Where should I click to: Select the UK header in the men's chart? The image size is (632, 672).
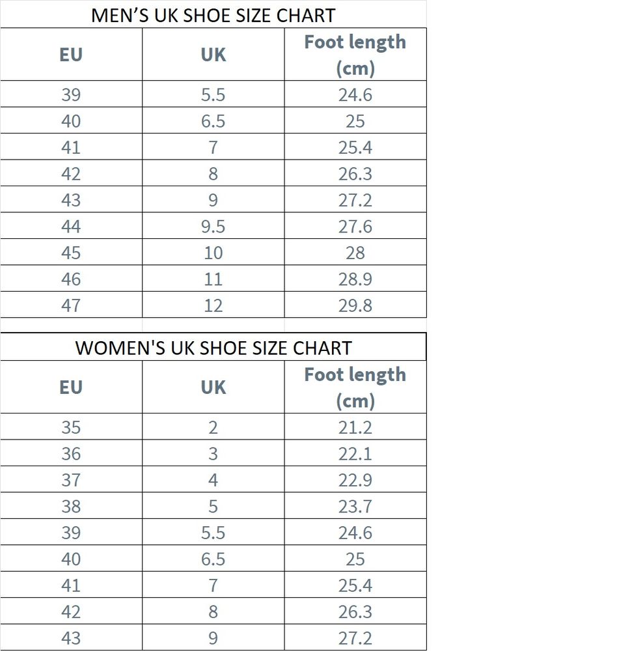[x=213, y=55]
